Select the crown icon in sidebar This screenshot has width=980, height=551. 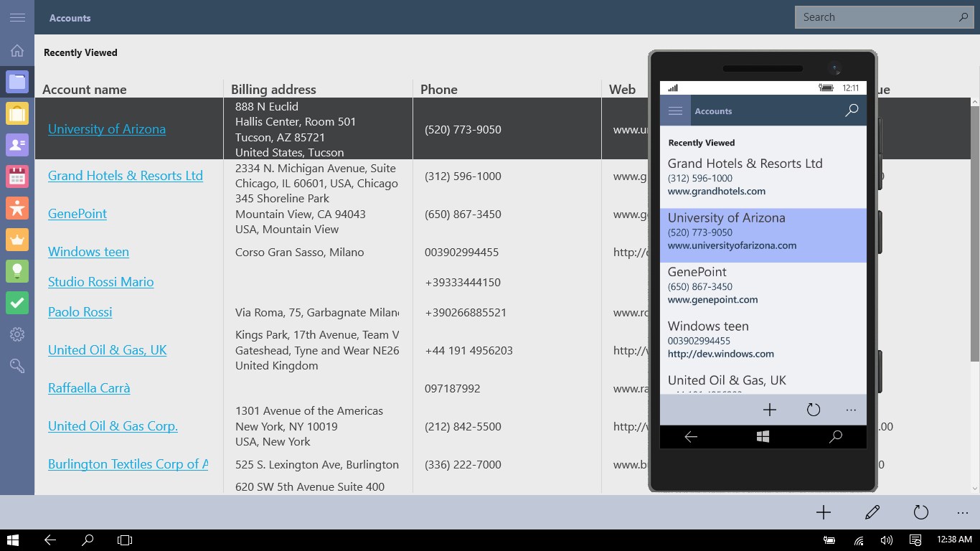[17, 240]
